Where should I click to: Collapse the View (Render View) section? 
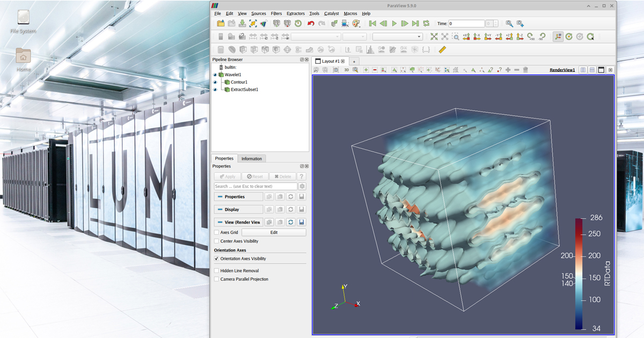[x=238, y=222]
